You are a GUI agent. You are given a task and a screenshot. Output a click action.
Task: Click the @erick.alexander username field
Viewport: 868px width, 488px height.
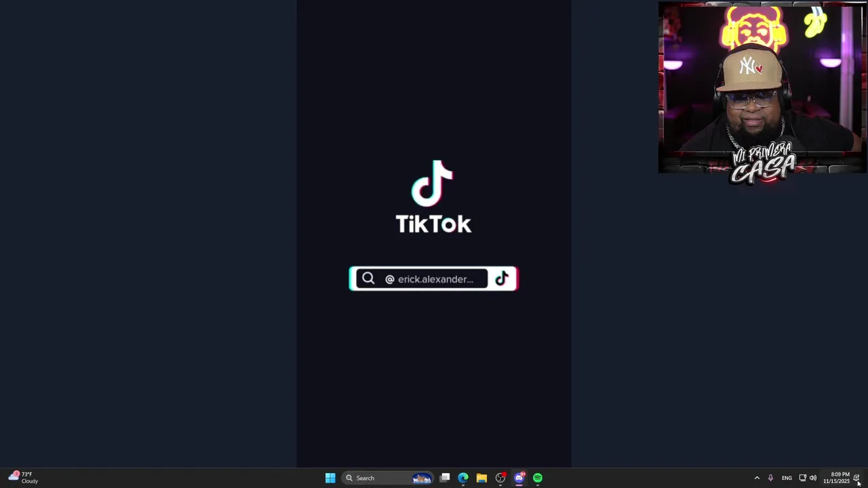[x=429, y=279]
